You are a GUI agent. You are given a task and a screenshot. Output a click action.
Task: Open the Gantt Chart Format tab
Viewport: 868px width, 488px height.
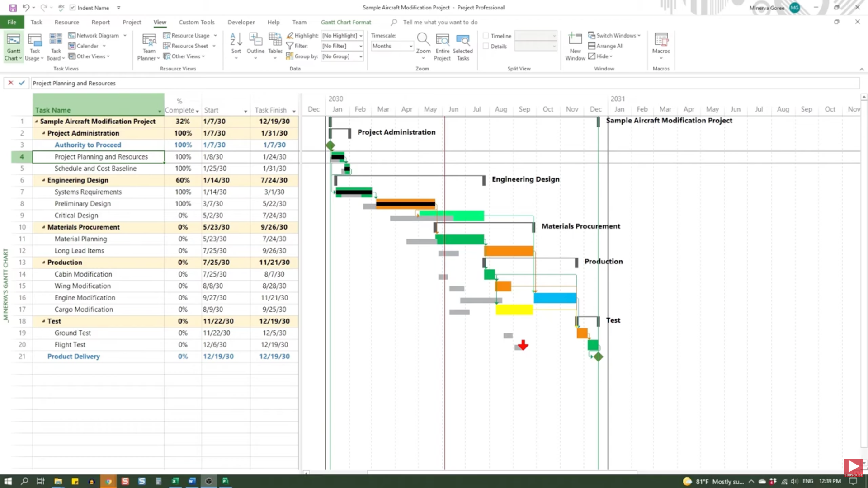tap(346, 22)
